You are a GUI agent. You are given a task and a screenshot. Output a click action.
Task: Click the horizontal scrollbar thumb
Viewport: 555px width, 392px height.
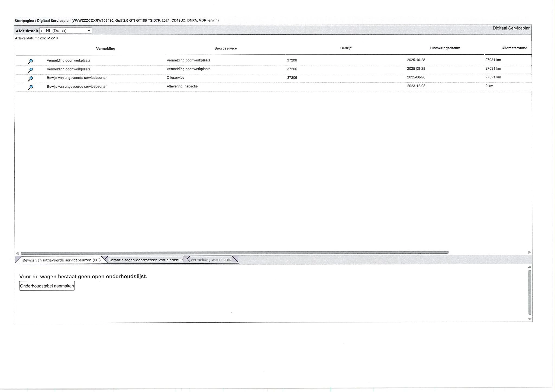click(x=235, y=253)
